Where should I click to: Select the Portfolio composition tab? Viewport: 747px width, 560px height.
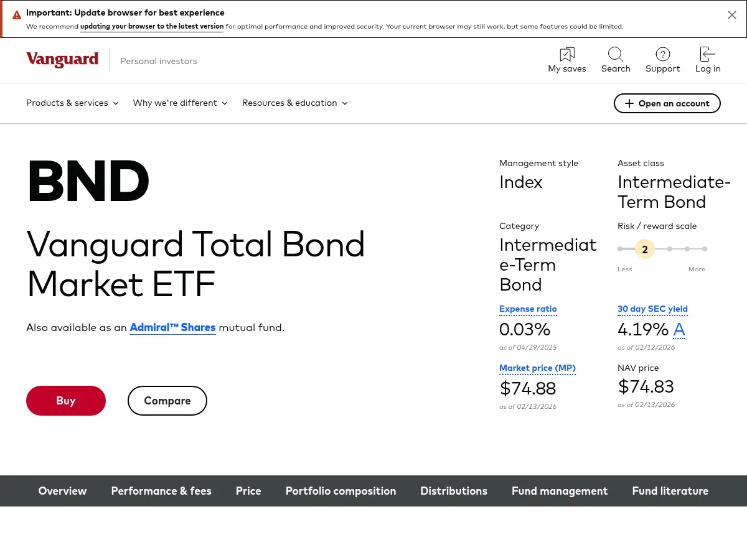pos(341,491)
